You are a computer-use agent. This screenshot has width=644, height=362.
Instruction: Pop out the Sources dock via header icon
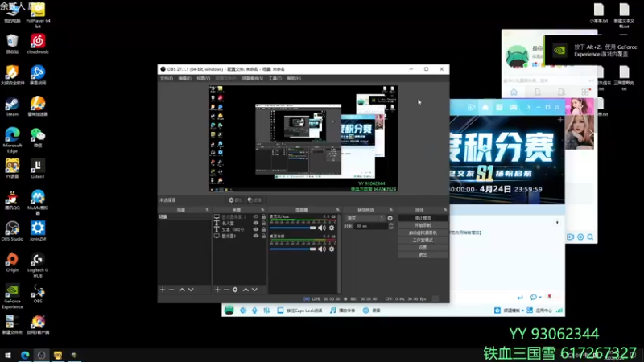pyautogui.click(x=262, y=210)
